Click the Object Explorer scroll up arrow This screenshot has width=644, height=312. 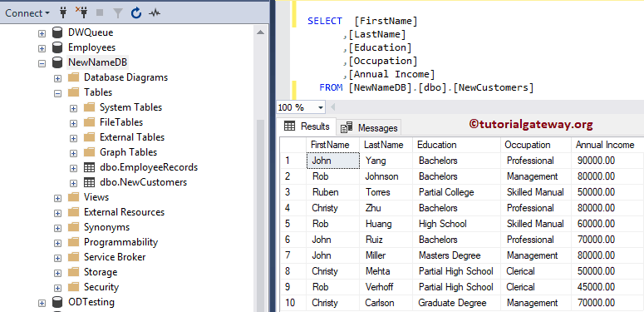tap(260, 32)
